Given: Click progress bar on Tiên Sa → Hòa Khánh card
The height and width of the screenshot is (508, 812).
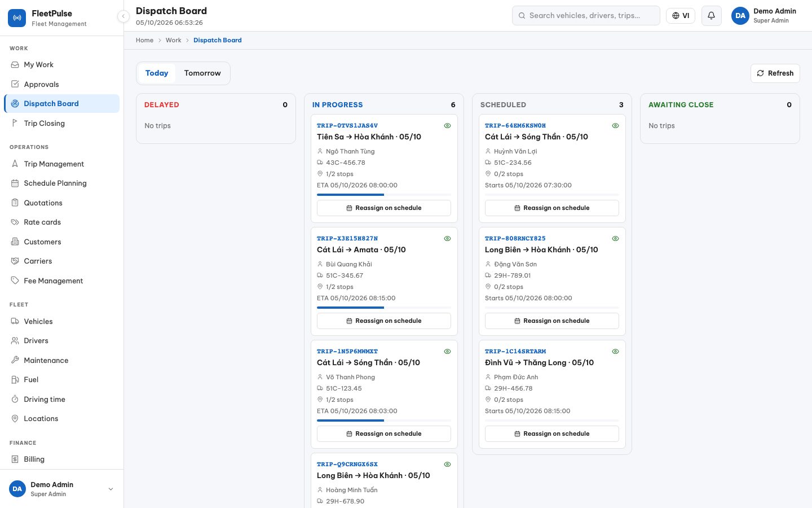Looking at the screenshot, I should tap(384, 195).
